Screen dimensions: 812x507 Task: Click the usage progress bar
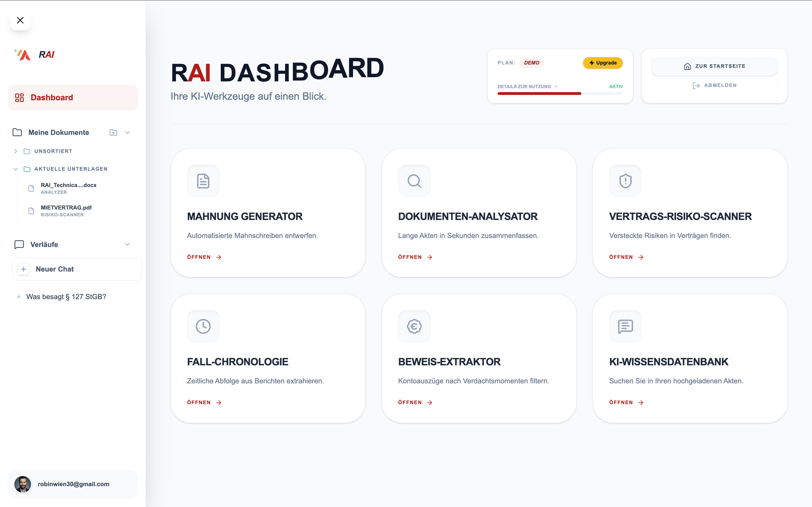click(560, 94)
